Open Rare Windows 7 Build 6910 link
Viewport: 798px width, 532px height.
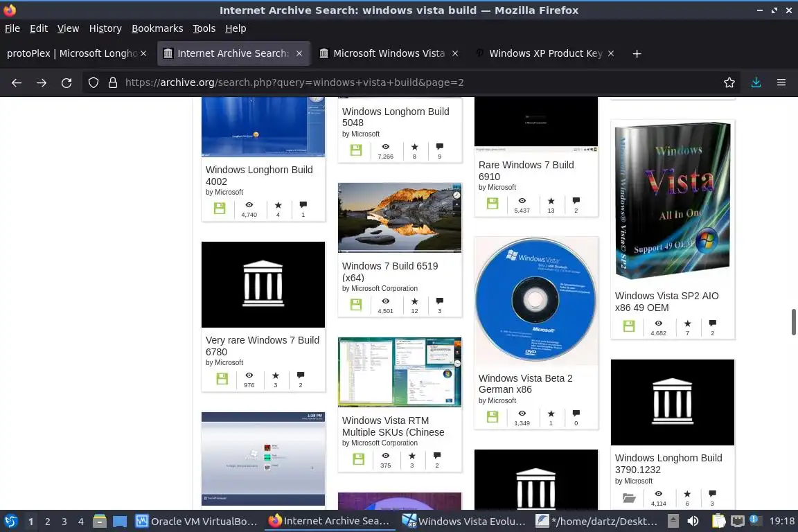[526, 170]
